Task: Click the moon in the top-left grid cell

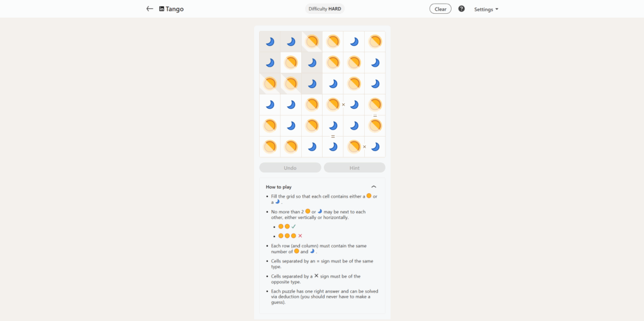Action: pos(270,42)
